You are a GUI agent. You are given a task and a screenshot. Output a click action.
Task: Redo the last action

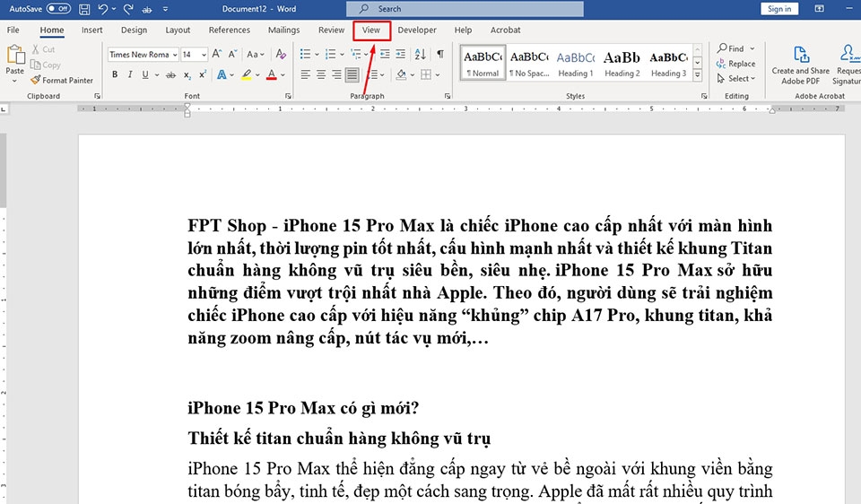tap(128, 9)
